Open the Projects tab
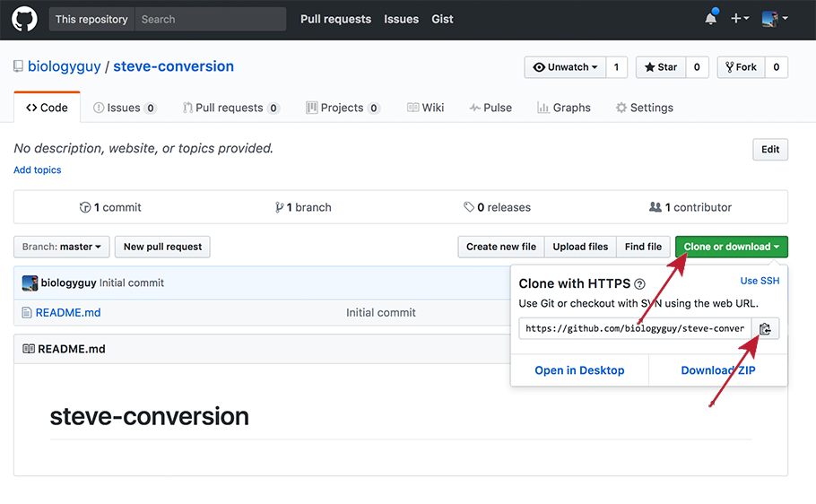 [x=343, y=108]
